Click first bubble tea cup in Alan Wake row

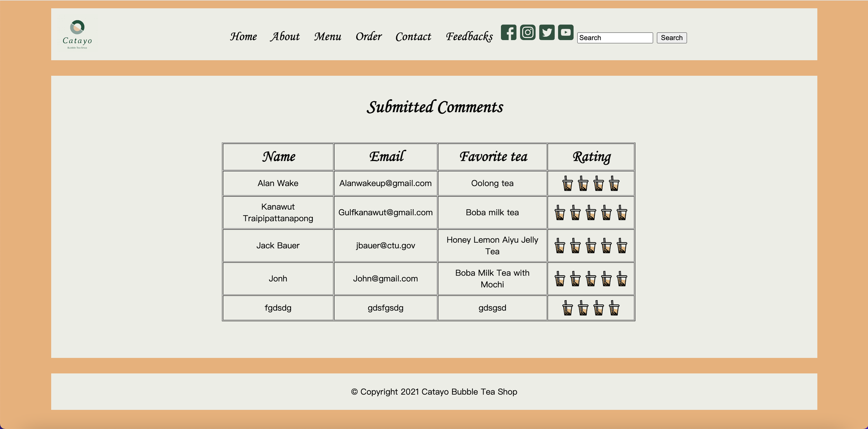567,183
